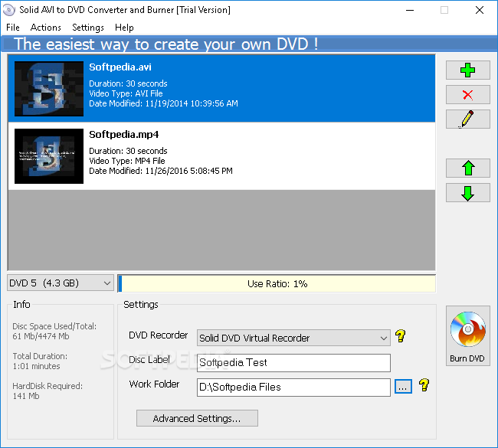The height and width of the screenshot is (448, 498).
Task: Minimize the converter window
Action: point(410,10)
